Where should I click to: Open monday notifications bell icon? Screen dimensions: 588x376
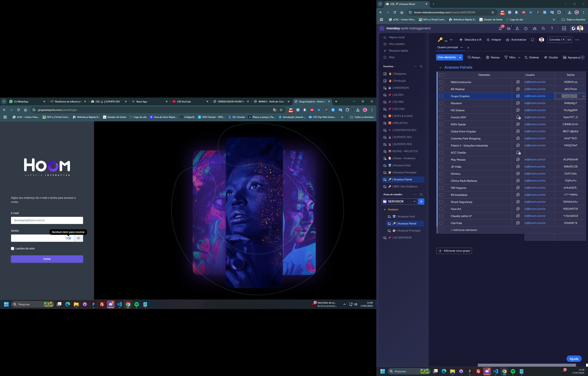(x=500, y=29)
